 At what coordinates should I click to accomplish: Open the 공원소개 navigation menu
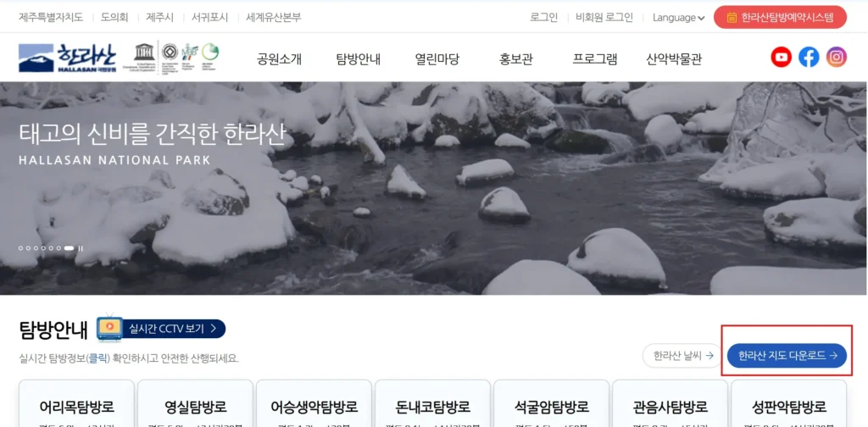pos(279,59)
